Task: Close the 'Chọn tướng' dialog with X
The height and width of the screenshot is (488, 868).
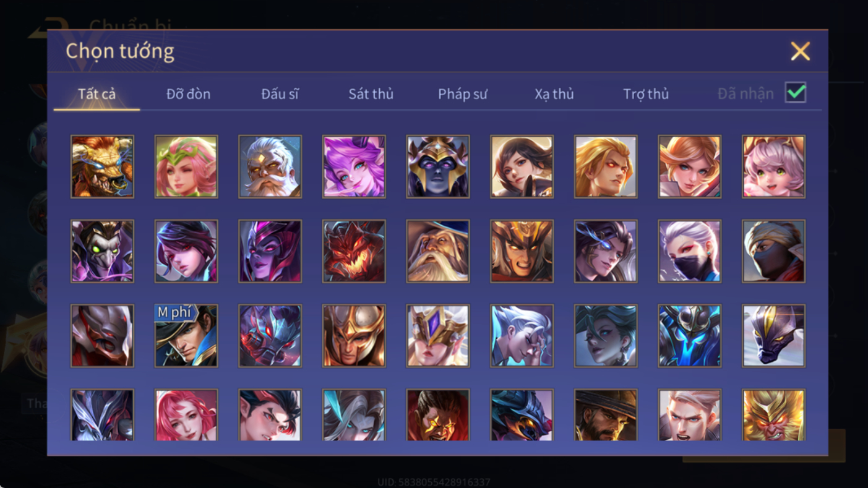Action: pyautogui.click(x=800, y=51)
